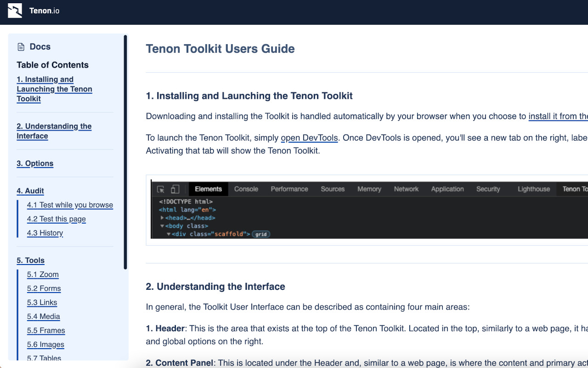
Task: Collapse the div scaffold element triangle
Action: click(169, 234)
